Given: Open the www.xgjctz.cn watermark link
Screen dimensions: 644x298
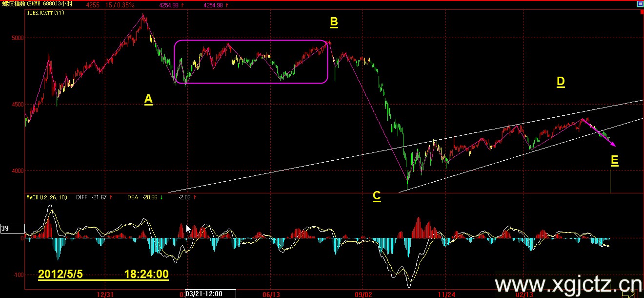Looking at the screenshot, I should [x=567, y=284].
